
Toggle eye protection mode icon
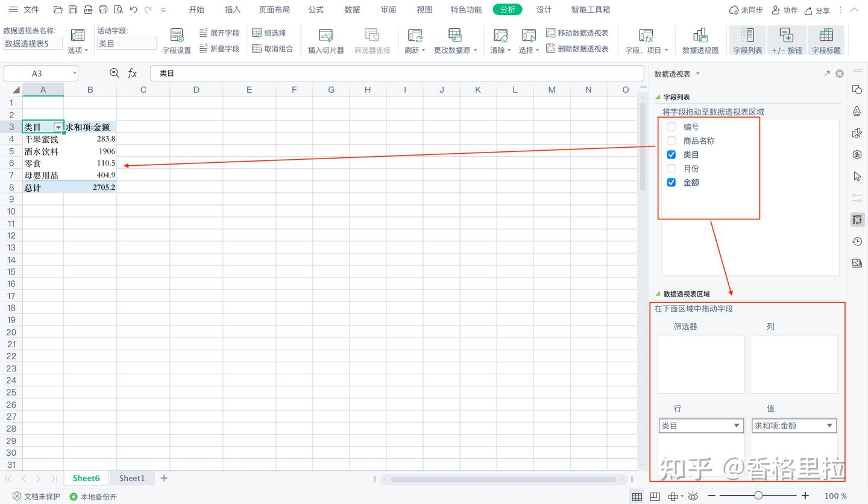[693, 497]
